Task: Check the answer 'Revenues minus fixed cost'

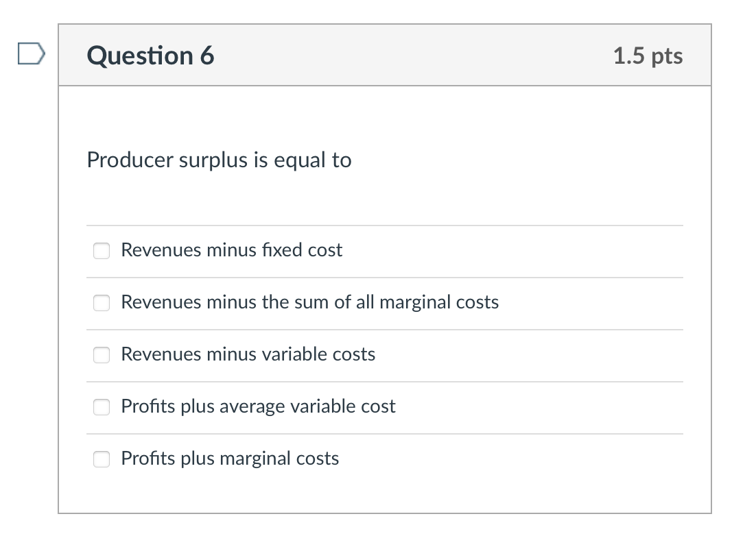Action: (101, 251)
